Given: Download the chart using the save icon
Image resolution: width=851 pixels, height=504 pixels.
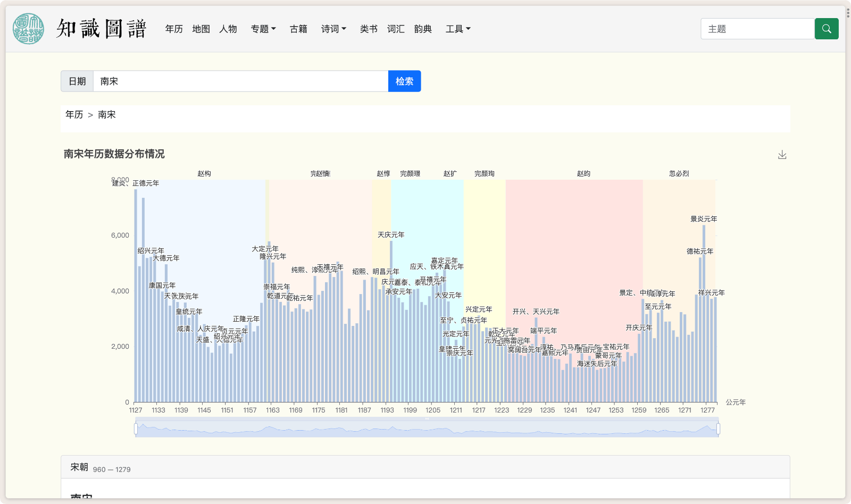Looking at the screenshot, I should (x=782, y=155).
